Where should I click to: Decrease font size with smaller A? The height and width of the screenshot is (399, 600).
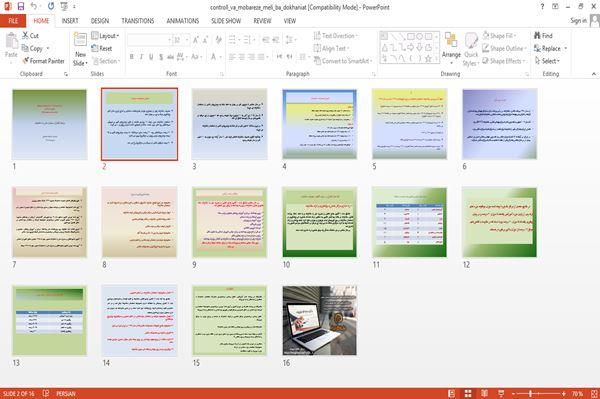point(205,40)
